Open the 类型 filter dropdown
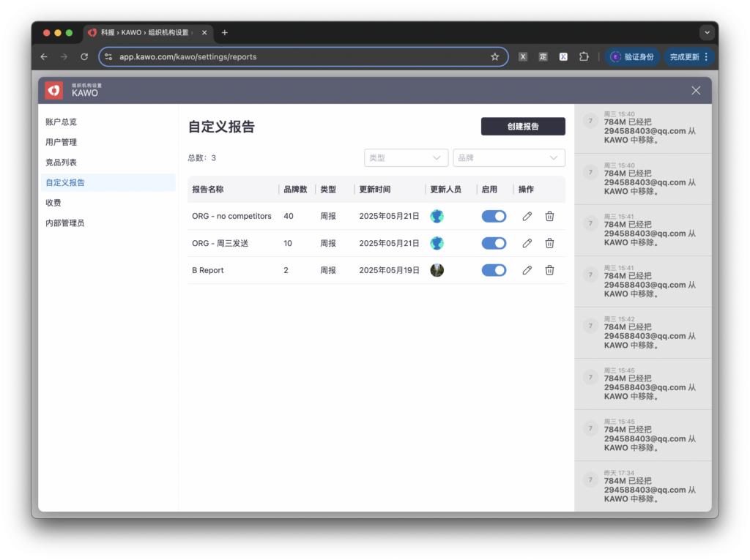Image resolution: width=750 pixels, height=560 pixels. pos(406,158)
